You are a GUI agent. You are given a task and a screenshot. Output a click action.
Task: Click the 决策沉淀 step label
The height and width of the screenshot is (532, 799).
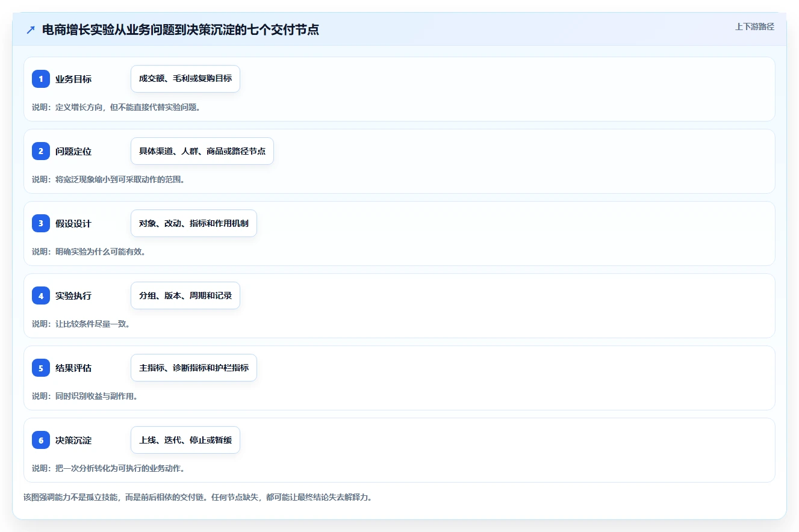(73, 441)
